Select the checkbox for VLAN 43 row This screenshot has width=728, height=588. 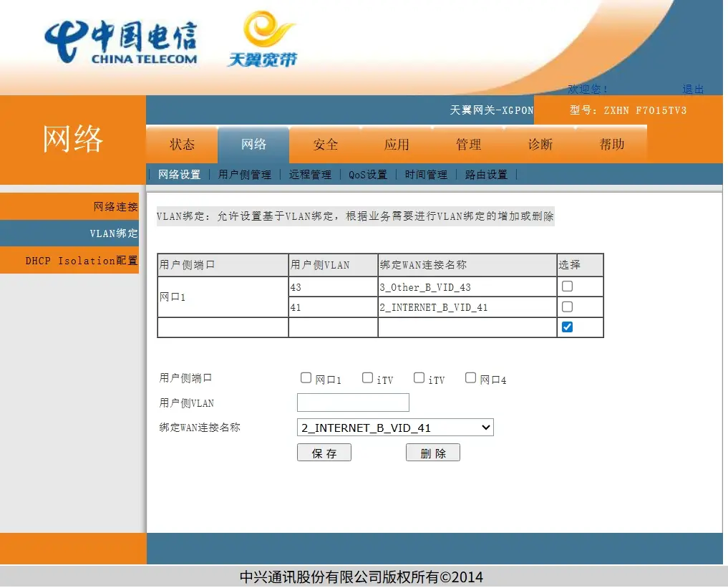pyautogui.click(x=567, y=286)
